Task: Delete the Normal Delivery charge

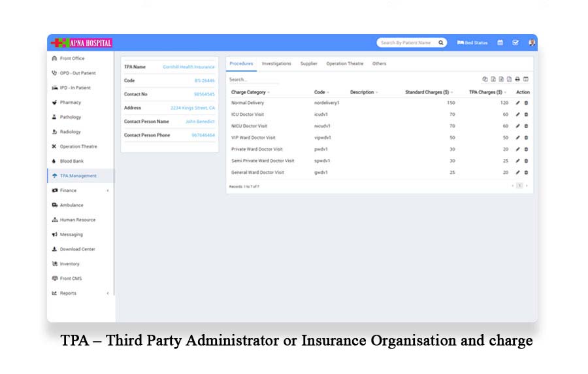Action: [526, 103]
